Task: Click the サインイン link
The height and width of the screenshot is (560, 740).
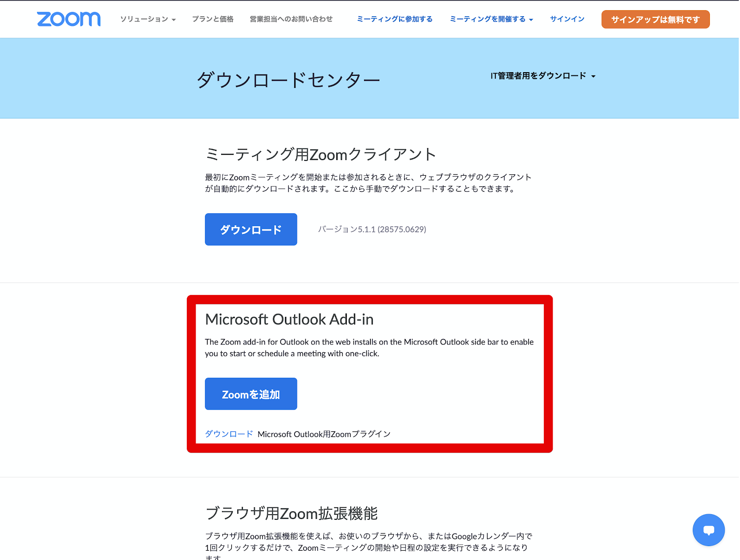Action: [567, 19]
